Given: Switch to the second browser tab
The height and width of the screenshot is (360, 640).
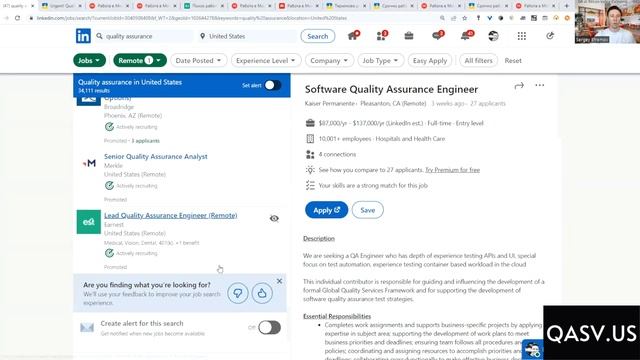Looking at the screenshot, I should click(62, 6).
